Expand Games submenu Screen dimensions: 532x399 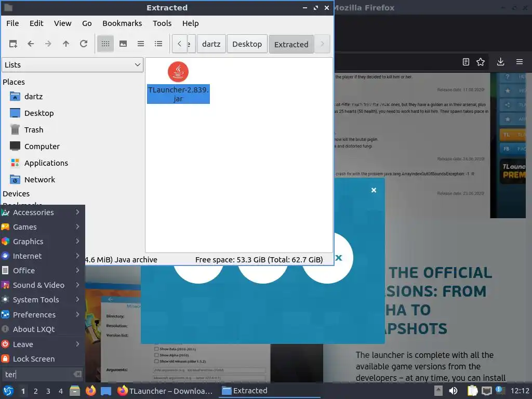(x=42, y=227)
